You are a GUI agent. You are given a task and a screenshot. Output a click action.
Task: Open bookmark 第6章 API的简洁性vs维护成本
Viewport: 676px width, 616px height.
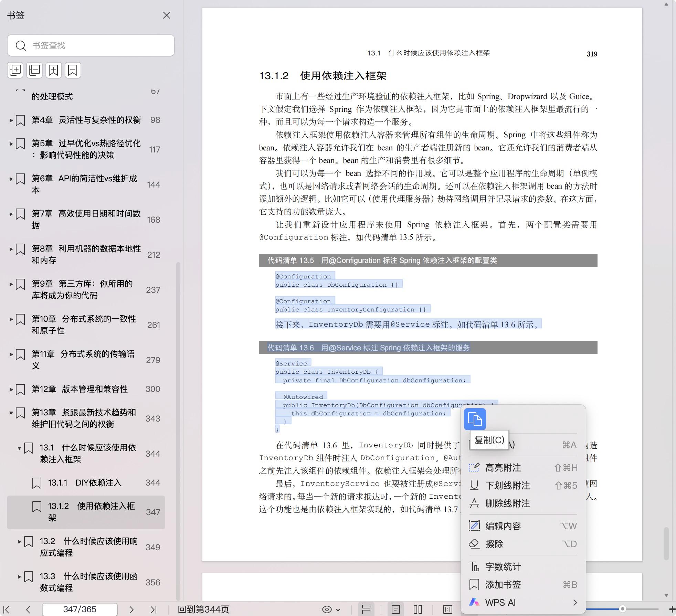click(x=84, y=184)
